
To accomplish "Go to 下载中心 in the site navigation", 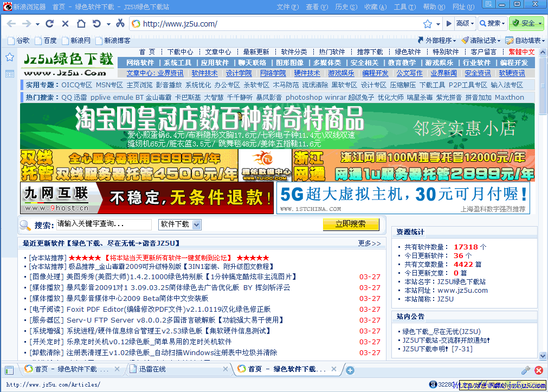I will 180,52.
